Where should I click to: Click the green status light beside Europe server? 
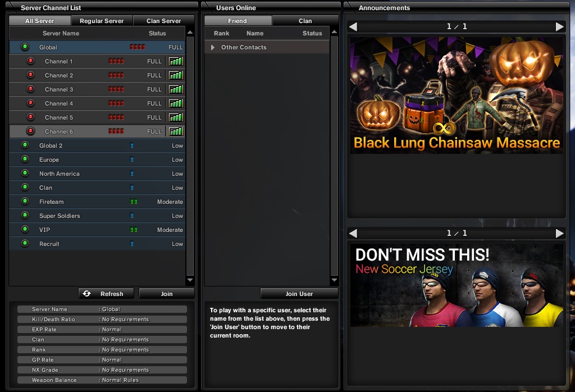tap(25, 159)
